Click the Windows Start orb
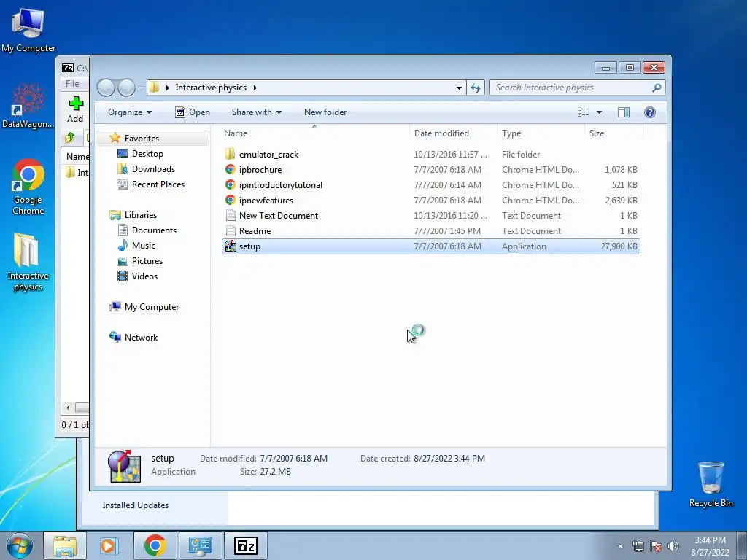747x560 pixels. 20,545
